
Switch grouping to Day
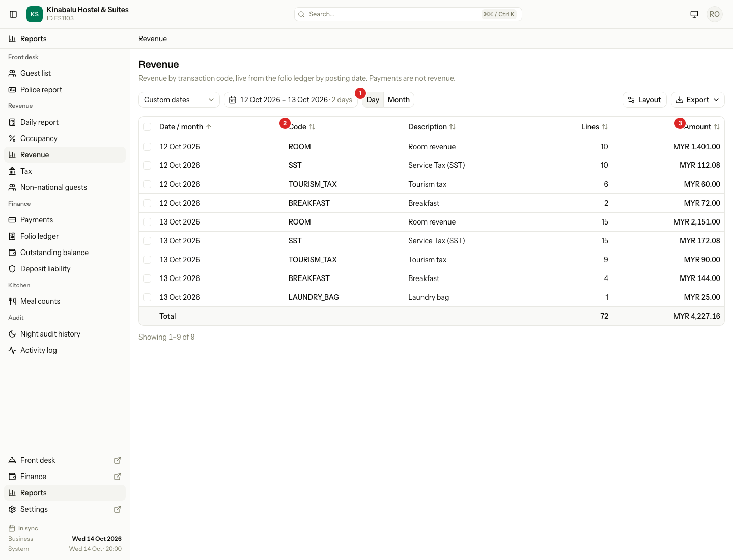[373, 100]
